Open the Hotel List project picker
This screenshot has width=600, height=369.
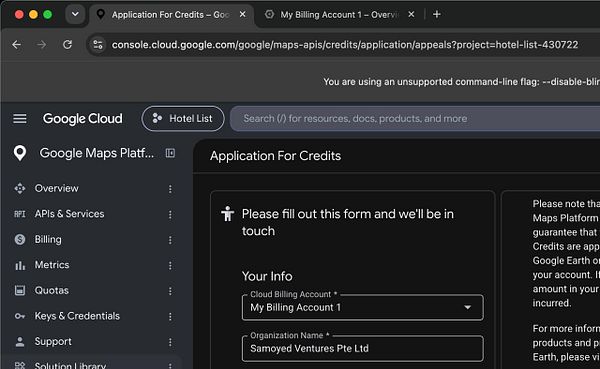(183, 119)
